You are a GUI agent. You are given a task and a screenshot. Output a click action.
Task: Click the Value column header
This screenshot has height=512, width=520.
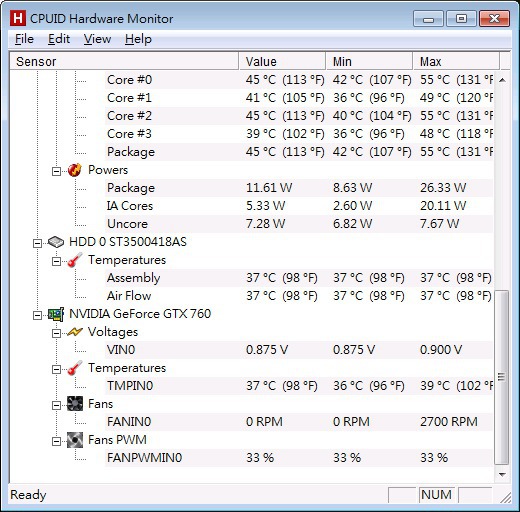coord(282,61)
